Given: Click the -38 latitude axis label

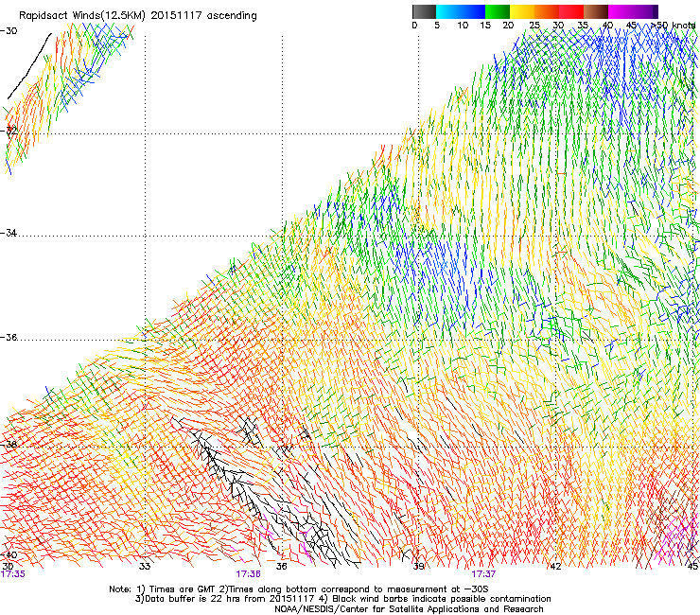Looking at the screenshot, I should click(9, 445).
